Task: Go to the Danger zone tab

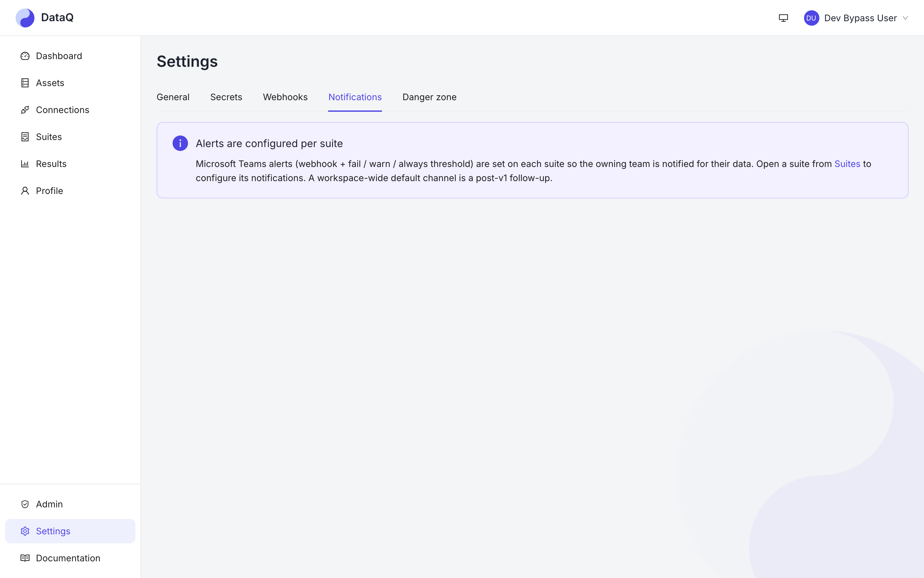Action: [429, 97]
